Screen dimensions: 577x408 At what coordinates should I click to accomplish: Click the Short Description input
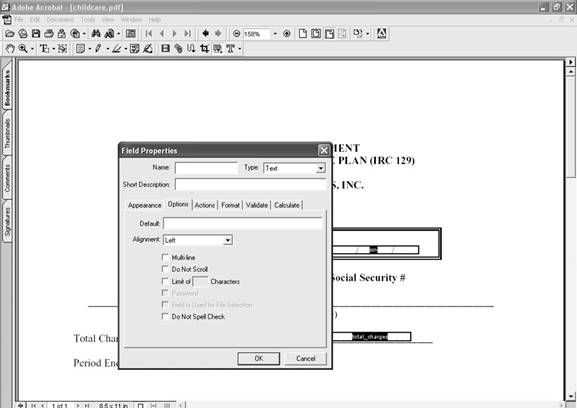(251, 184)
